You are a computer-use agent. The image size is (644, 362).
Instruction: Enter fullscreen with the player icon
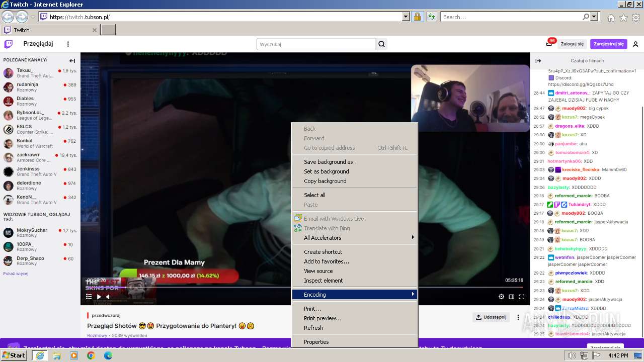coord(522,297)
